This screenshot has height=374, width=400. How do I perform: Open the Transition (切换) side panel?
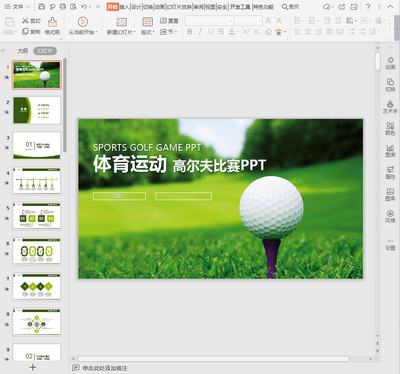(390, 85)
